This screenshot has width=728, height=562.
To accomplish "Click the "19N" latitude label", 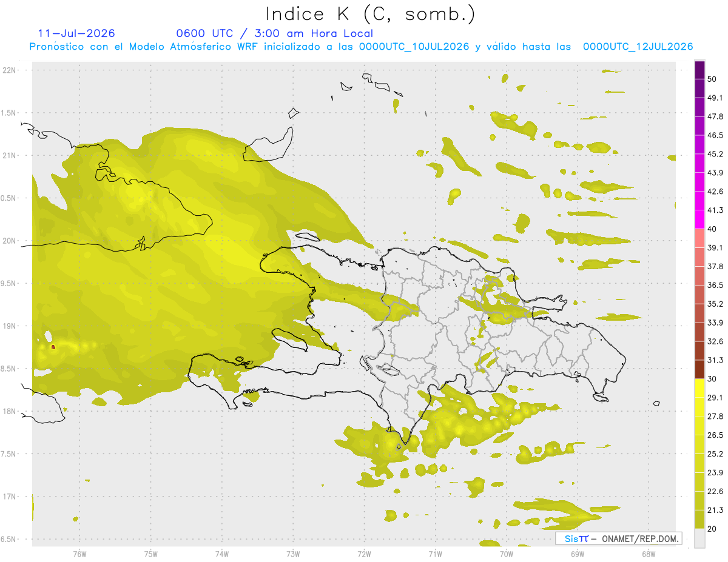I will pyautogui.click(x=10, y=326).
